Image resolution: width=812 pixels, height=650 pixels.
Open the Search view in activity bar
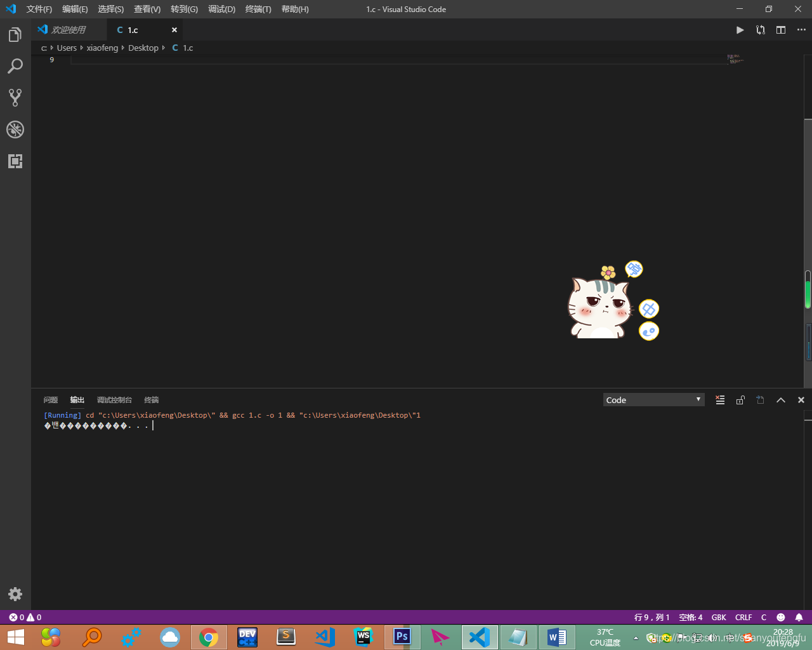[15, 66]
